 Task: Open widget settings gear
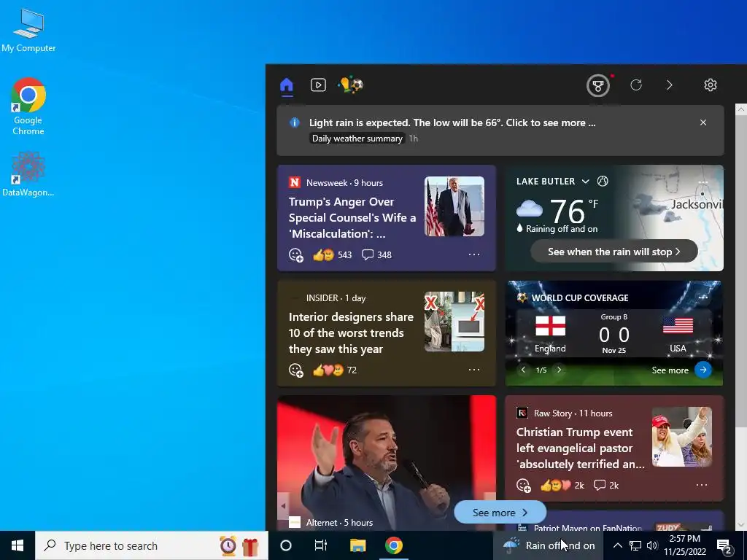pos(711,85)
